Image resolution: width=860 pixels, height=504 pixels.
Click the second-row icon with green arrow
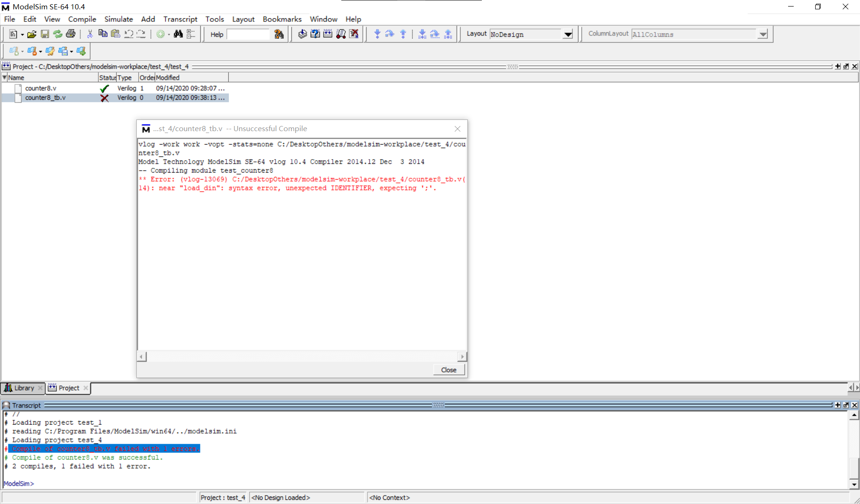coord(81,51)
